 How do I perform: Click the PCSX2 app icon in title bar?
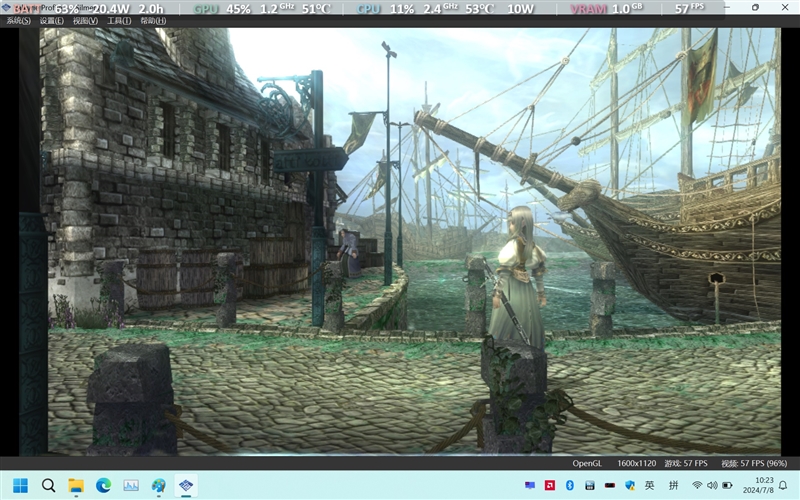(6, 7)
